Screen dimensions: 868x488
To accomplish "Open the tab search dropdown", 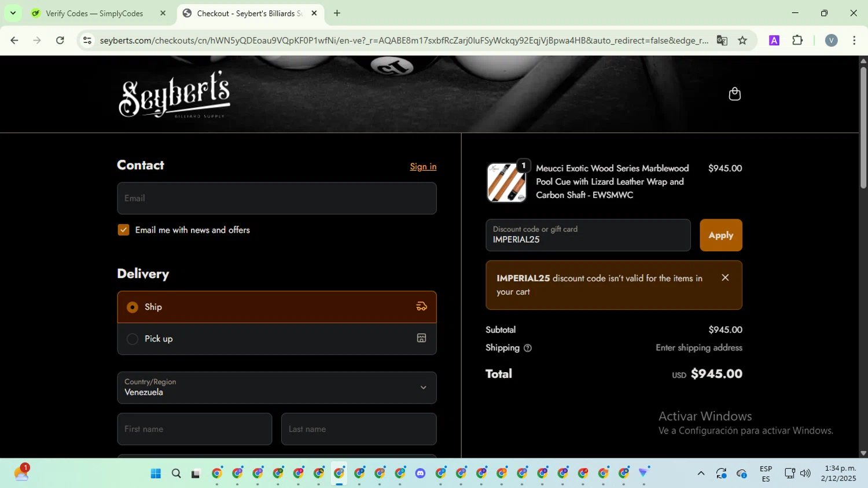I will [13, 13].
